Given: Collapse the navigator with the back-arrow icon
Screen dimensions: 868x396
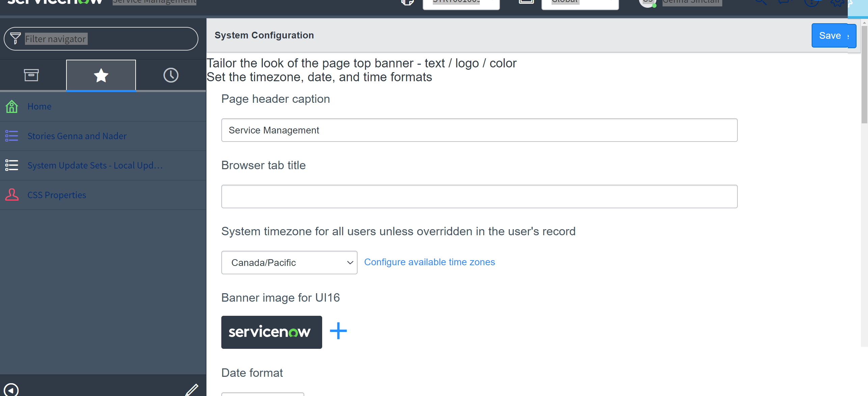Looking at the screenshot, I should click(x=11, y=390).
